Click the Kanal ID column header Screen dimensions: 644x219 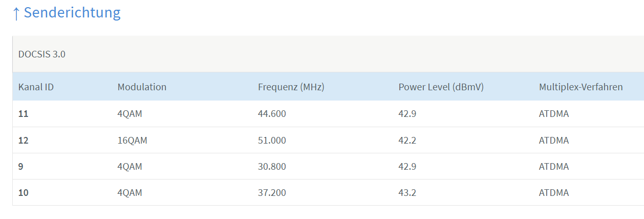[x=36, y=87]
